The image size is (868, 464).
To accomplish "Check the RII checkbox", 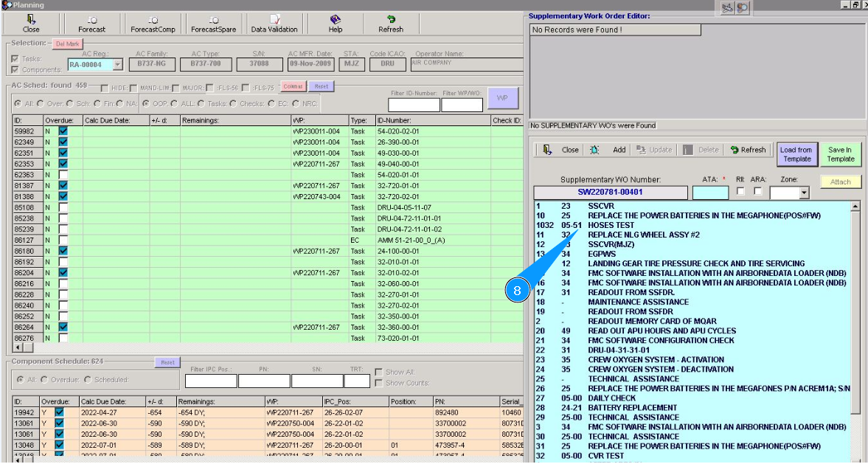I will tap(740, 192).
